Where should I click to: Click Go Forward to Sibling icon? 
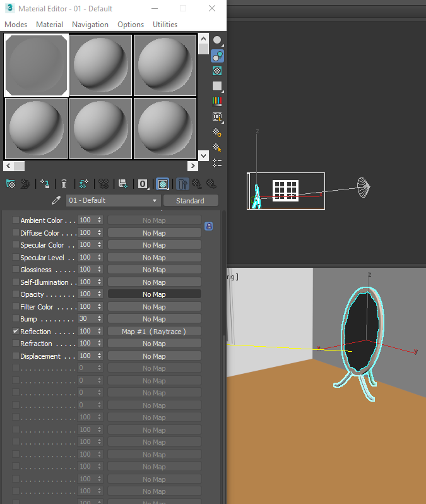coord(211,184)
